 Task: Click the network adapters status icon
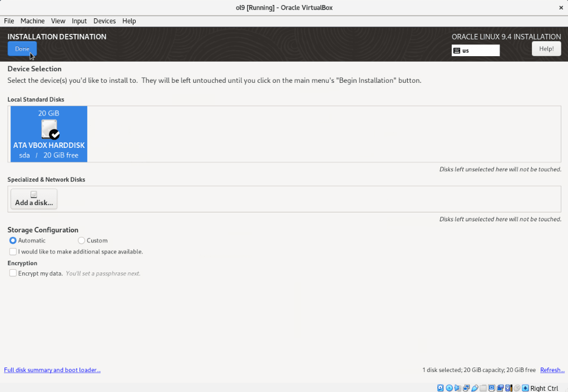(466, 388)
